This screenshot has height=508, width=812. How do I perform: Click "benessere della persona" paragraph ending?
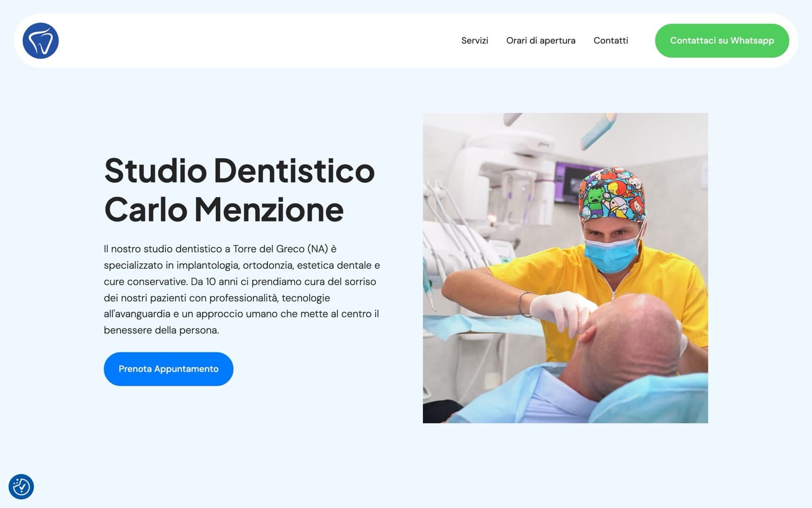pyautogui.click(x=161, y=330)
